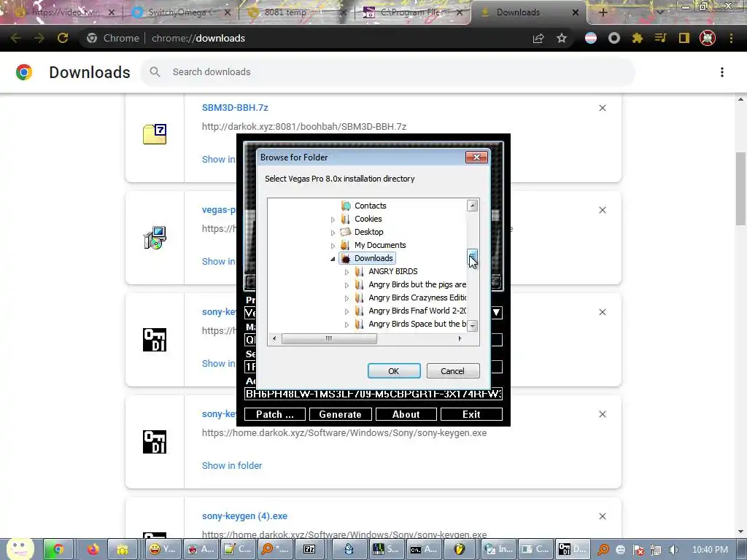Open the keygen About button
The width and height of the screenshot is (747, 560).
[406, 414]
